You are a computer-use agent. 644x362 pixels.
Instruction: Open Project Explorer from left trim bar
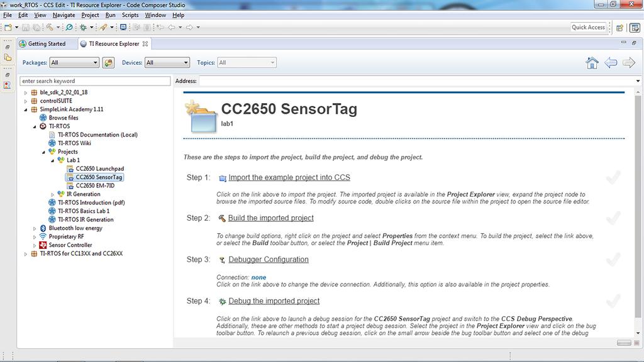tap(8, 57)
